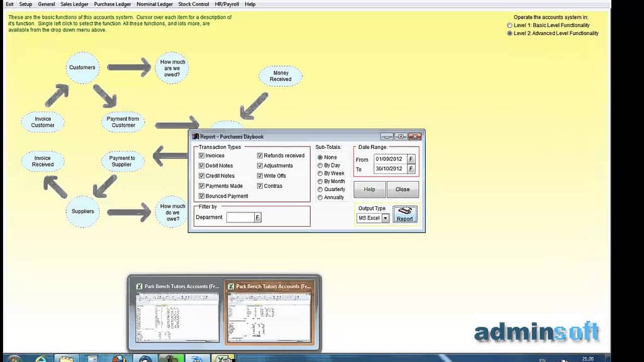Open the Exit menu
The width and height of the screenshot is (644, 362).
[10, 4]
